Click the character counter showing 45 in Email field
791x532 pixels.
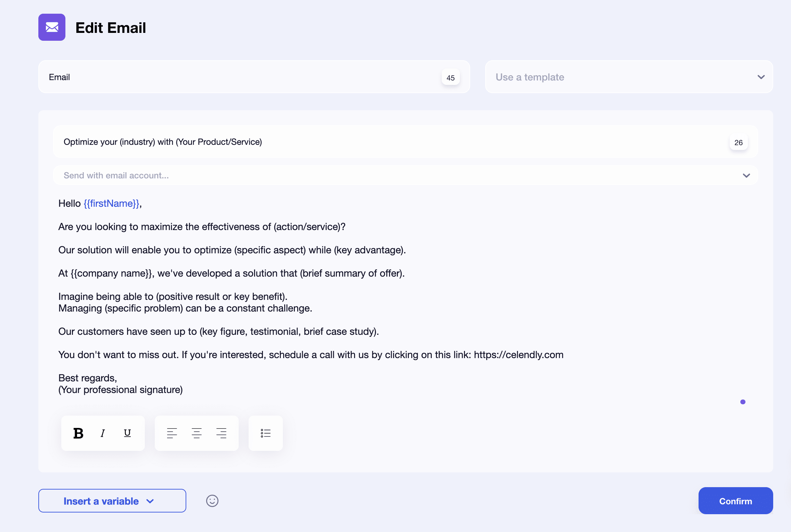point(451,77)
